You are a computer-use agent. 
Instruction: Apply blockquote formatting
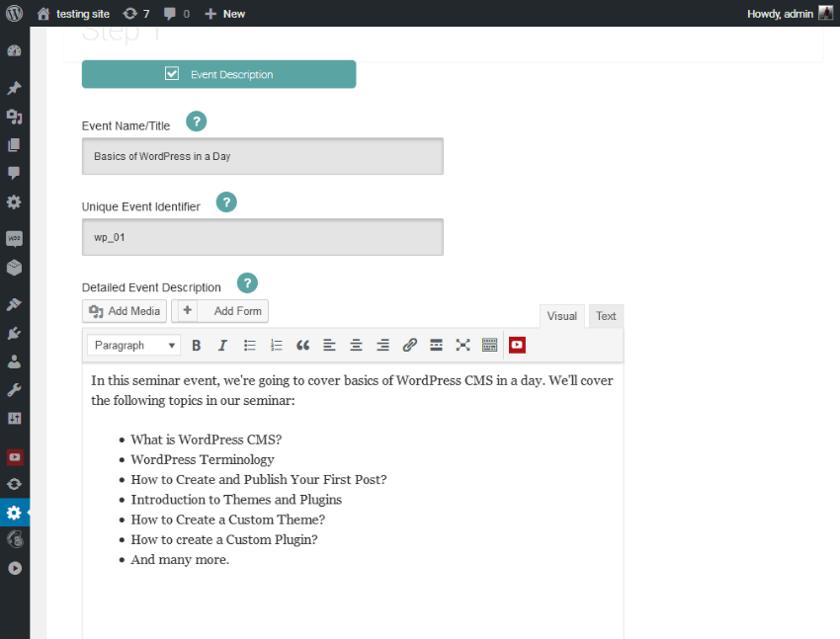tap(302, 346)
